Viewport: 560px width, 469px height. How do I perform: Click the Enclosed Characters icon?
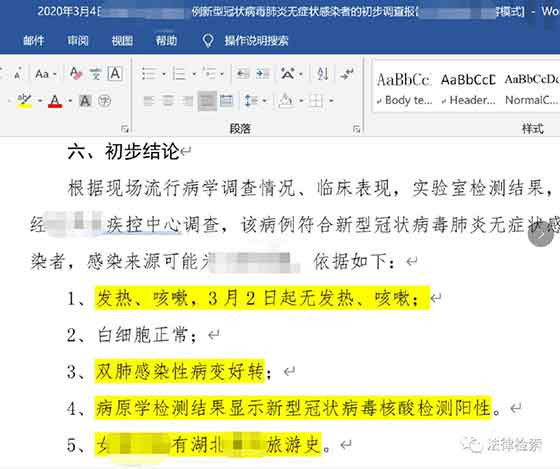tap(104, 101)
